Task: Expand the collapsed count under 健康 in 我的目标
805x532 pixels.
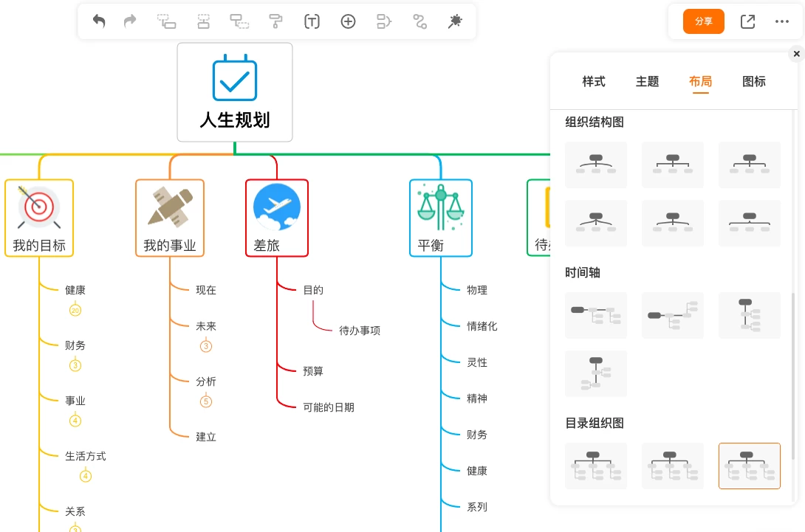Action: (x=75, y=311)
